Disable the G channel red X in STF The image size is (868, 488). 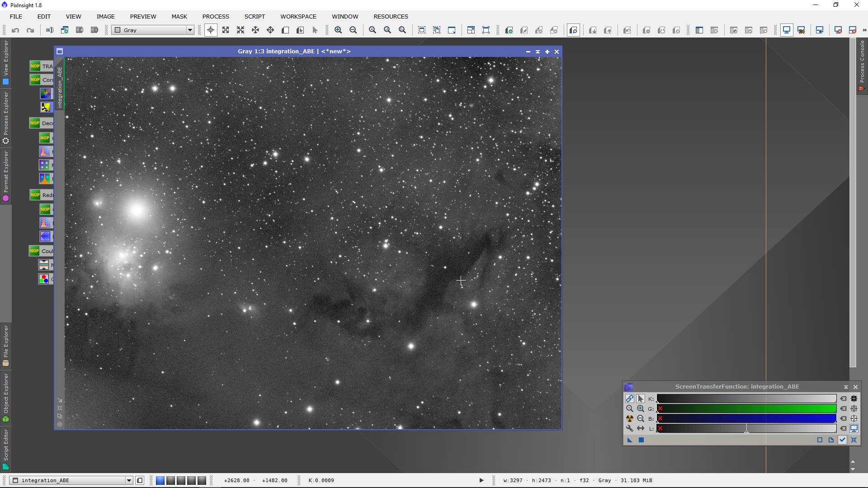[x=660, y=408]
